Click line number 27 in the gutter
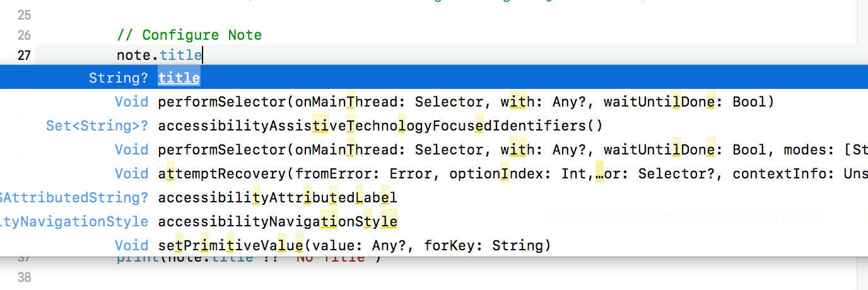868x290 pixels. point(24,55)
